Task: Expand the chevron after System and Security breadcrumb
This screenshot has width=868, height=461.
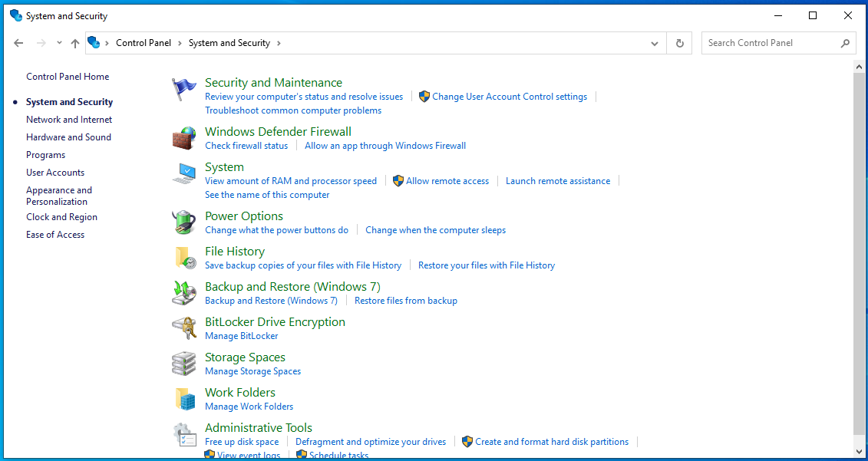Action: coord(279,43)
